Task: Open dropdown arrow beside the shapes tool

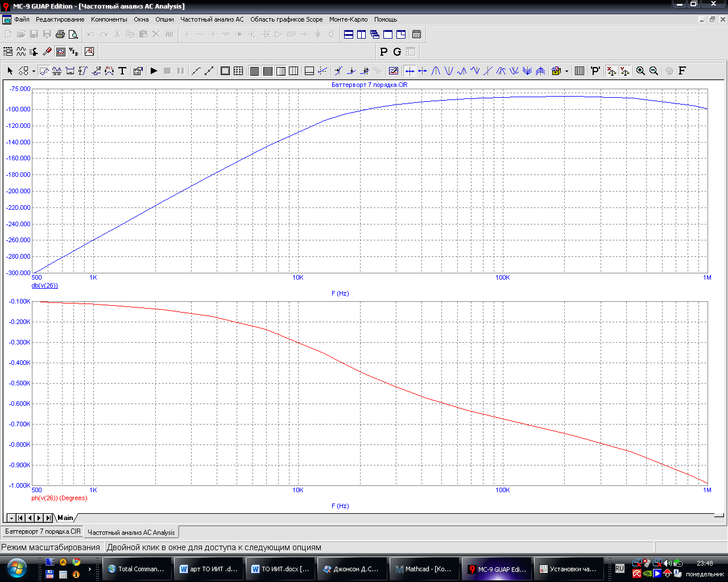Action: pyautogui.click(x=34, y=71)
